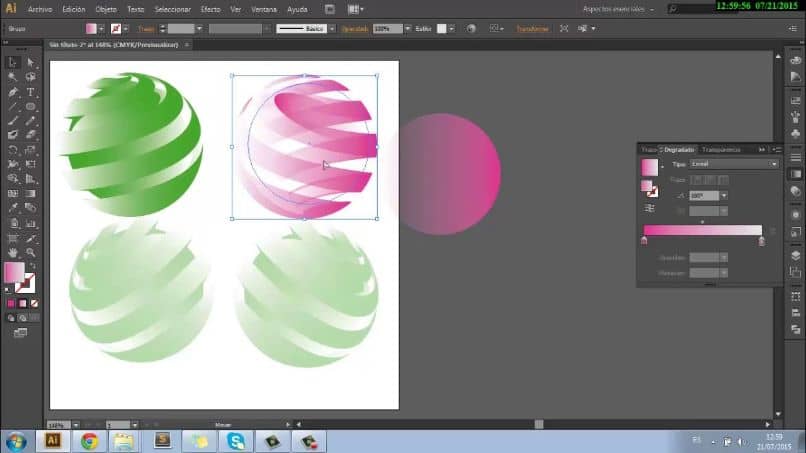Expand the gradient angle dropdown
806x453 pixels.
point(723,196)
